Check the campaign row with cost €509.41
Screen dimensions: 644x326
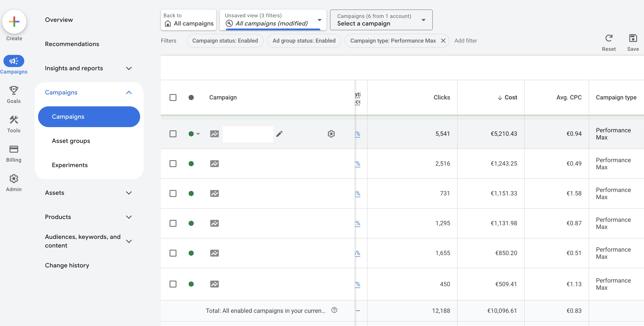click(x=173, y=284)
